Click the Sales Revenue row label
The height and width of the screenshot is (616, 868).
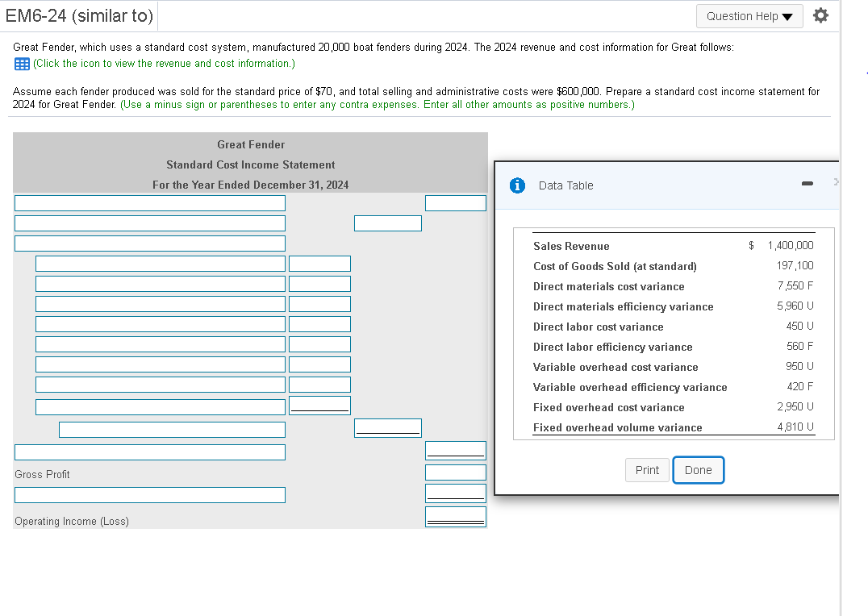(571, 246)
